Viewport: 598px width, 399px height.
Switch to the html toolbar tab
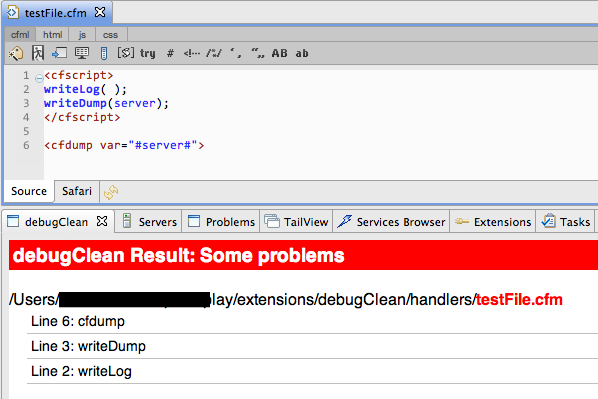pos(52,35)
